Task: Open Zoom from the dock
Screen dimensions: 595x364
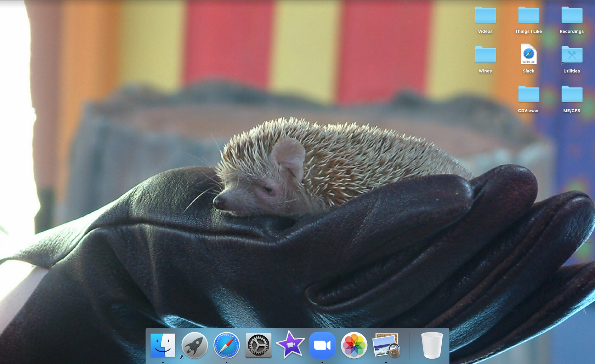Action: [x=322, y=345]
